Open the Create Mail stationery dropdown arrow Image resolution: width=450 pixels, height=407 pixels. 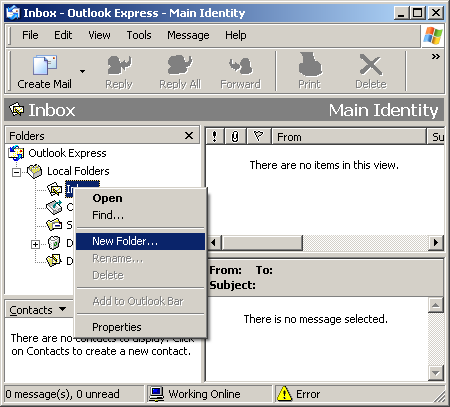(x=82, y=71)
